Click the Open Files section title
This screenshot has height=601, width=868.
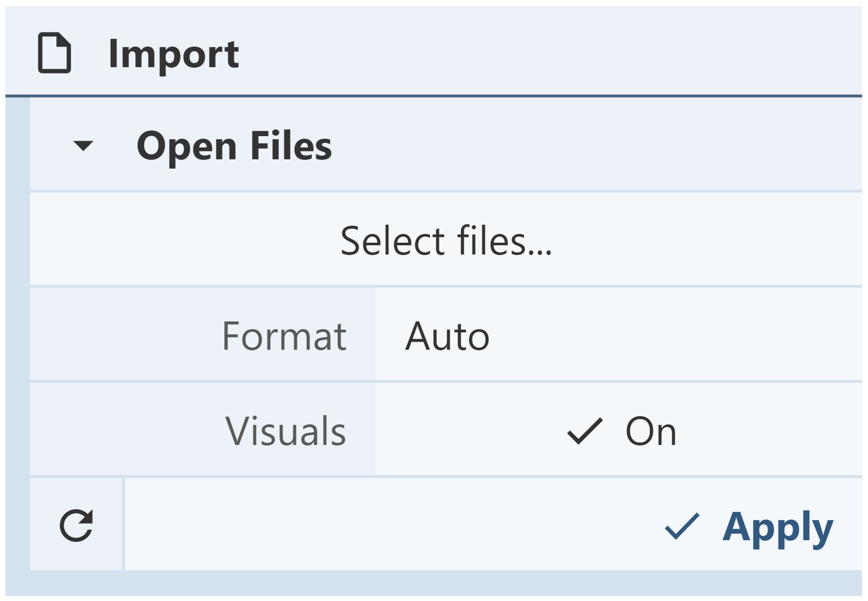234,146
